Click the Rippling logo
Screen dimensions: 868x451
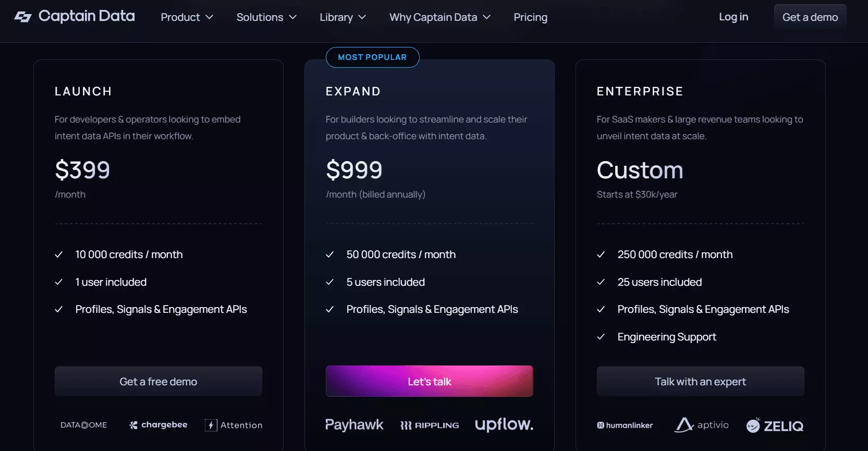click(x=430, y=425)
